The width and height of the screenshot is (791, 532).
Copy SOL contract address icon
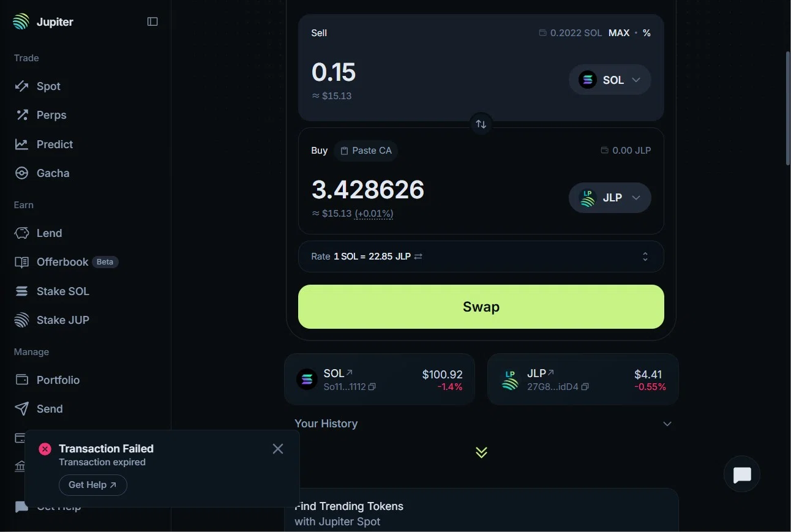(x=372, y=387)
